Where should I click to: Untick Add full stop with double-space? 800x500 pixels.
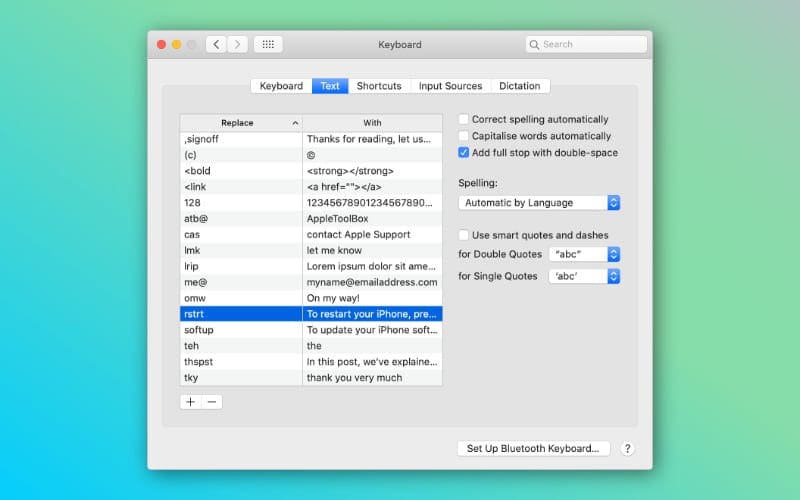(x=463, y=153)
